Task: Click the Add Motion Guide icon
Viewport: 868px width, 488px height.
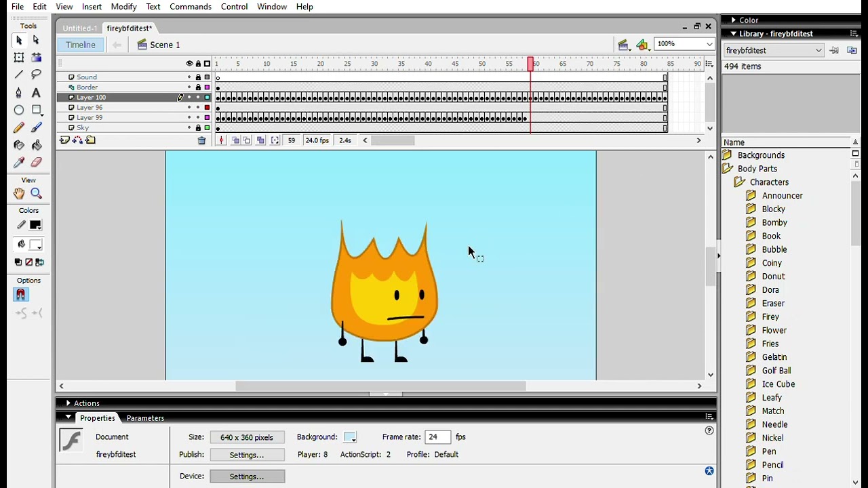Action: (x=77, y=140)
